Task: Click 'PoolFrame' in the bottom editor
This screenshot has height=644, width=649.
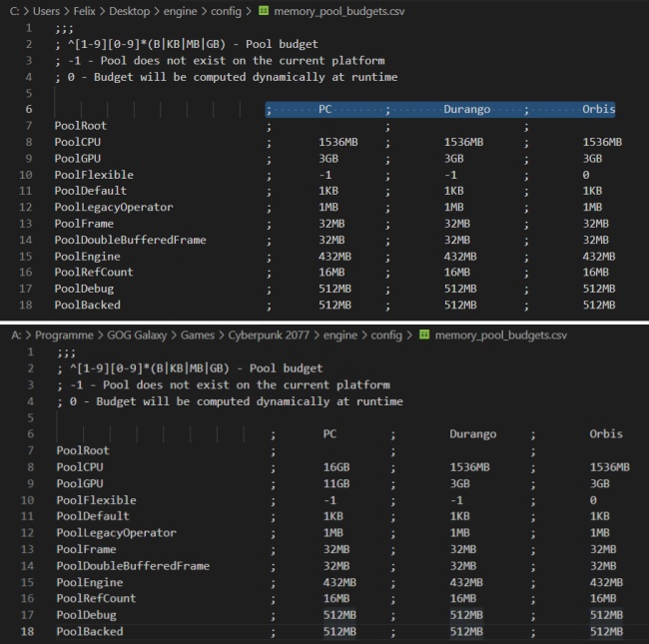Action: 87,549
